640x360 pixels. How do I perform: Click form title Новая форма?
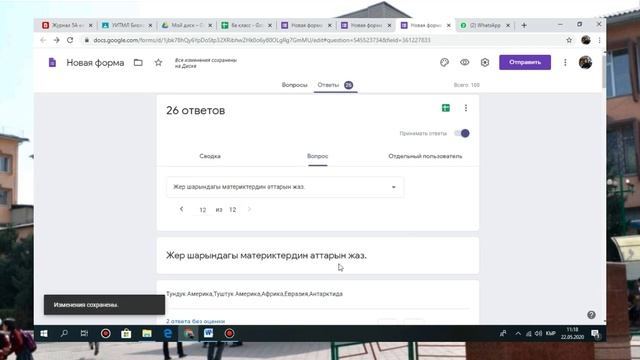pos(95,63)
